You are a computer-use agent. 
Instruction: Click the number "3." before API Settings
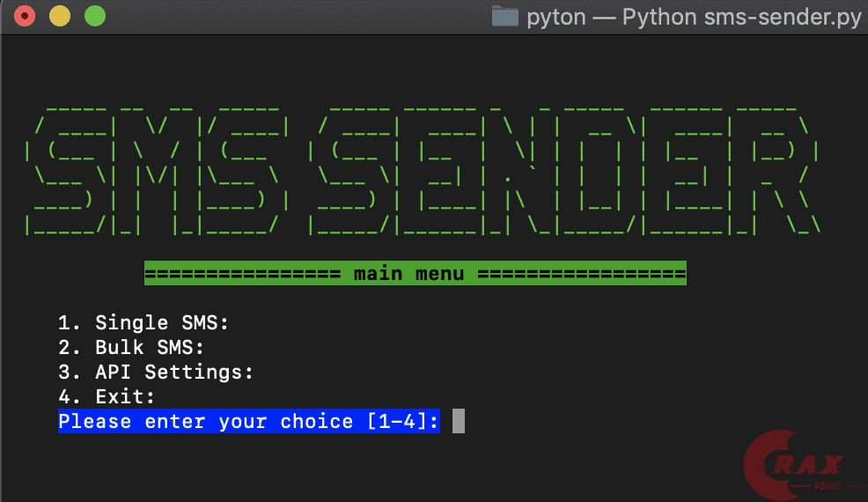69,372
